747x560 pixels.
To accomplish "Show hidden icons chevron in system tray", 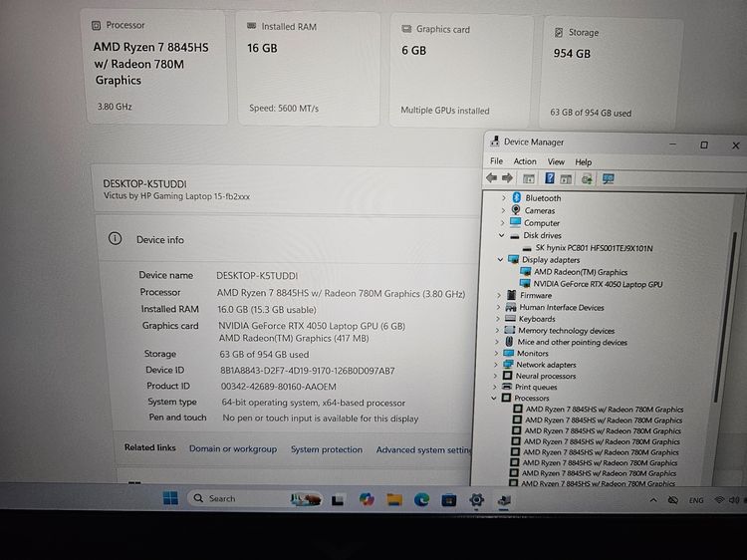I will pos(653,500).
